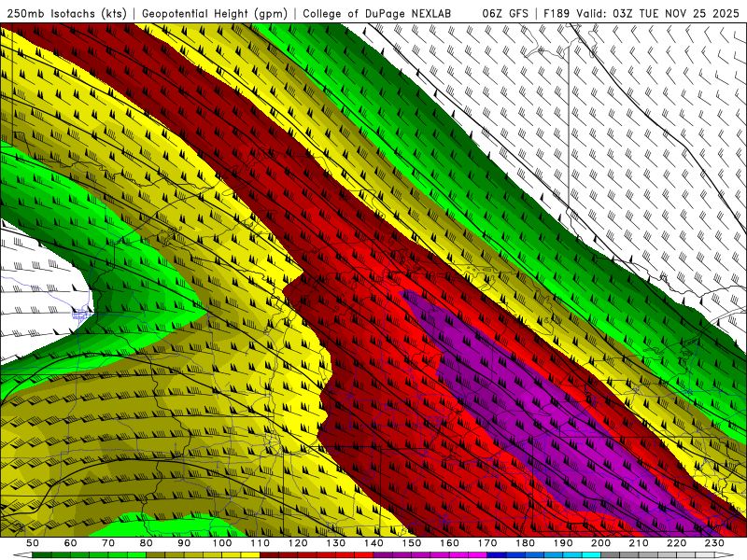The image size is (747, 560).
Task: Select the 70 label on the color scale
Action: click(108, 543)
